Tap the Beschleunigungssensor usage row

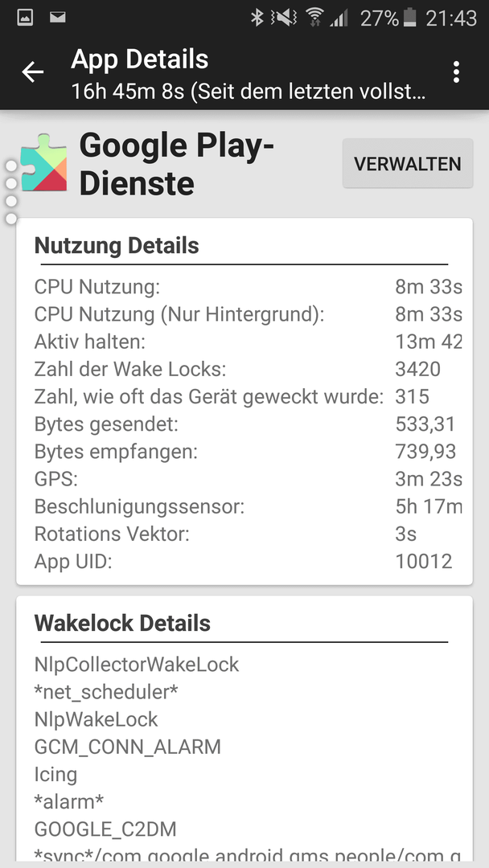pos(244,506)
